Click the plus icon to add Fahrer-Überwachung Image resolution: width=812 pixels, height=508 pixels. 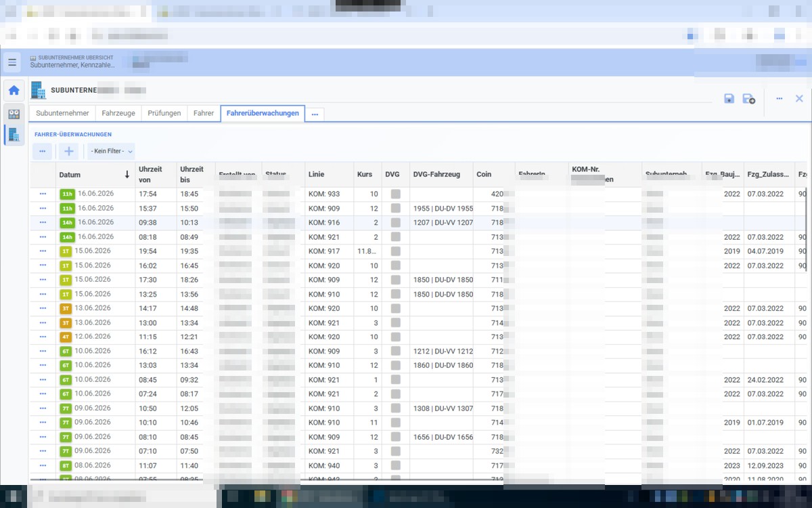[x=68, y=151]
